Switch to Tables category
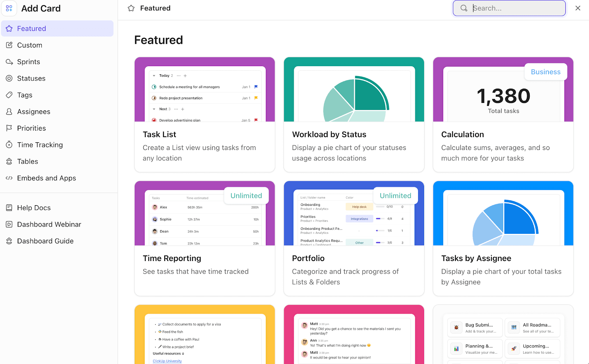This screenshot has width=589, height=364. point(57,161)
